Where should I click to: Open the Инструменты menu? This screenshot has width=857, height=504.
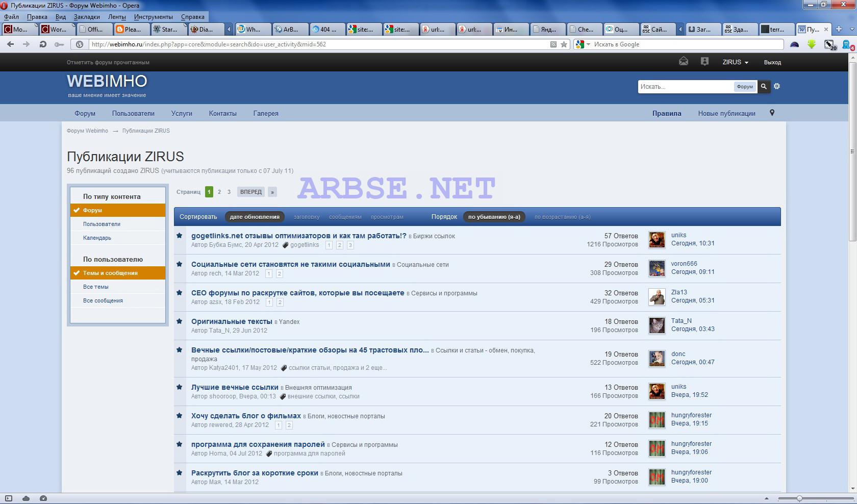(x=153, y=17)
